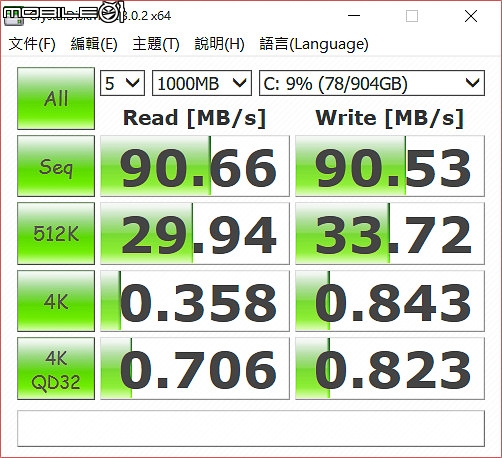Select the Seq write result 90.53
This screenshot has width=502, height=458.
point(390,166)
